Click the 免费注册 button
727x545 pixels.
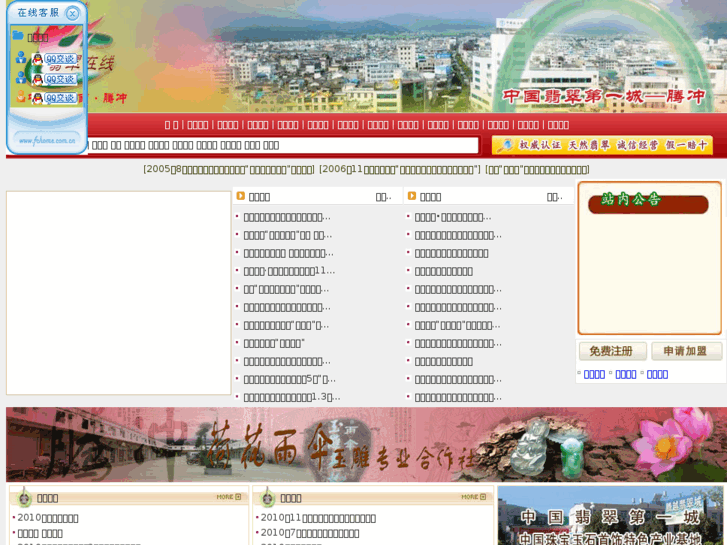612,351
